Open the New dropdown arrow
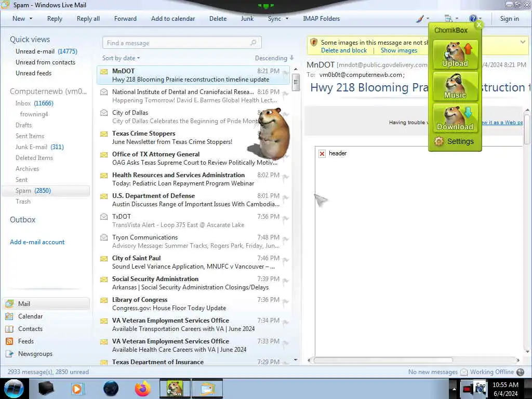The height and width of the screenshot is (399, 532). tap(31, 19)
